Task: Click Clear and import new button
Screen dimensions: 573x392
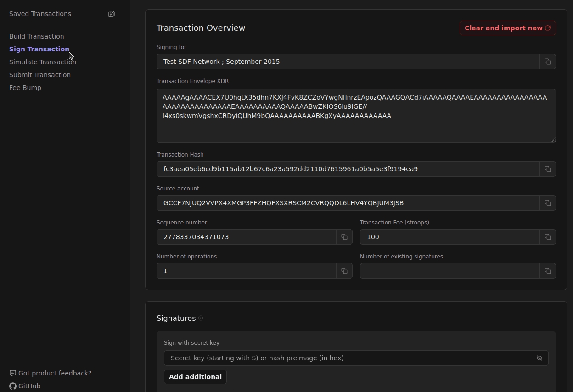Action: pos(507,28)
